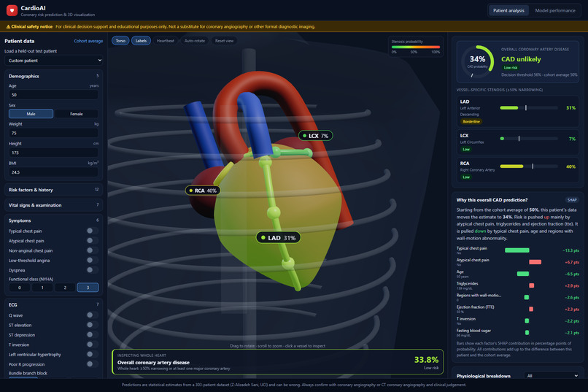This screenshot has height=392, width=588.
Task: Click the Reset view button
Action: tap(224, 41)
